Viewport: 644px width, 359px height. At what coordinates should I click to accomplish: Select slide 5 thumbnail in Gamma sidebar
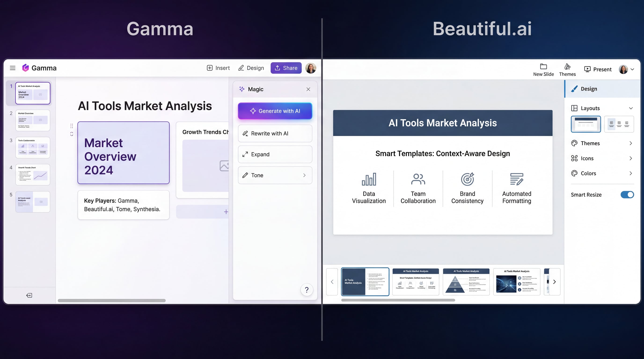(33, 202)
